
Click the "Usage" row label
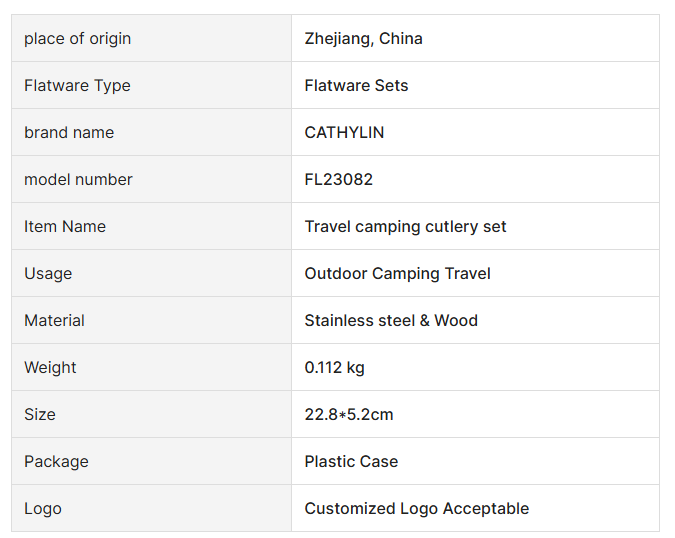tap(48, 274)
